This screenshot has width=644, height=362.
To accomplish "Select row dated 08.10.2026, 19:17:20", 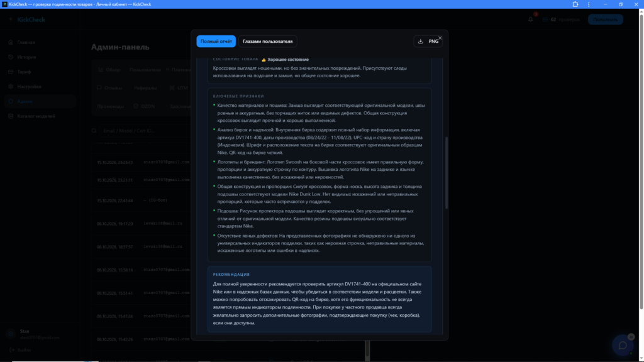I will point(141,224).
